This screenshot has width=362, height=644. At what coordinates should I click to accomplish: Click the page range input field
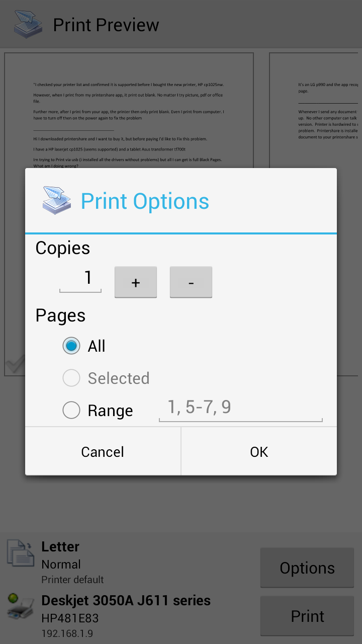[240, 409]
